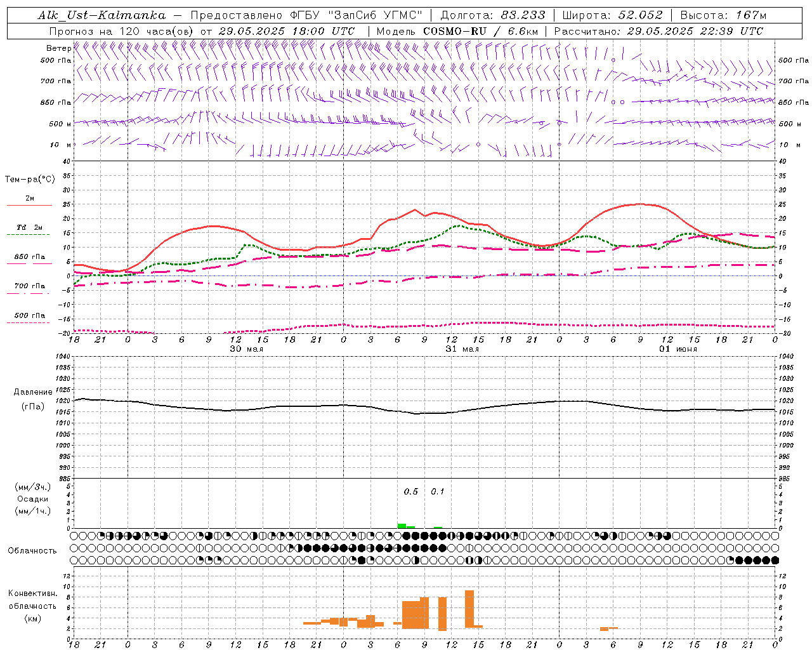Click the dashed line sample under temperature '850 гПа'
This screenshot has width=812, height=650.
tap(29, 263)
